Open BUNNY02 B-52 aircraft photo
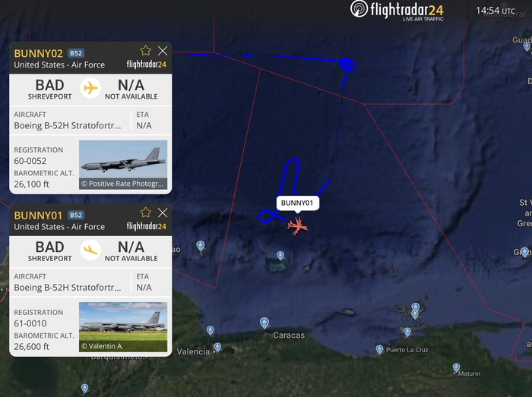 pos(123,164)
